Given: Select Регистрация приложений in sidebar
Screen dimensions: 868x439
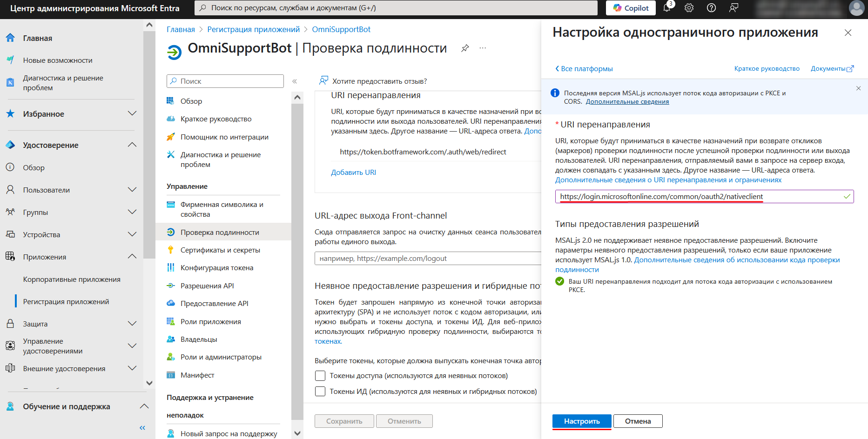Looking at the screenshot, I should [66, 302].
